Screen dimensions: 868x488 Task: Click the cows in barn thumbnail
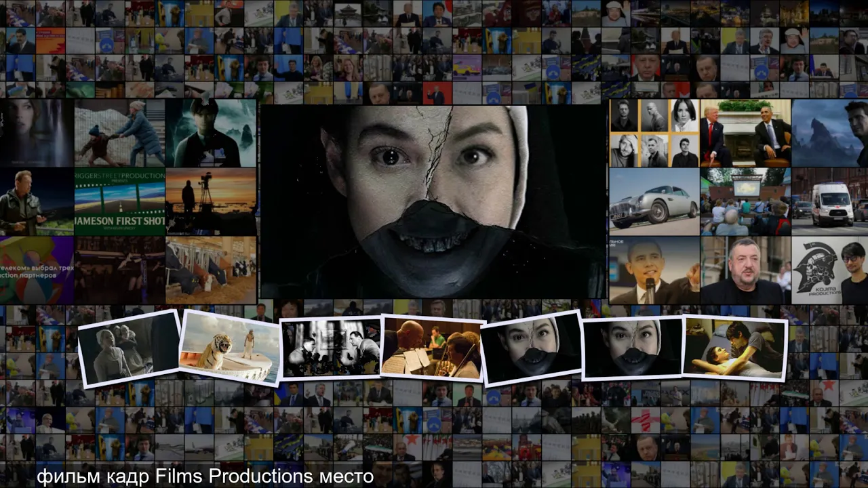tap(211, 270)
